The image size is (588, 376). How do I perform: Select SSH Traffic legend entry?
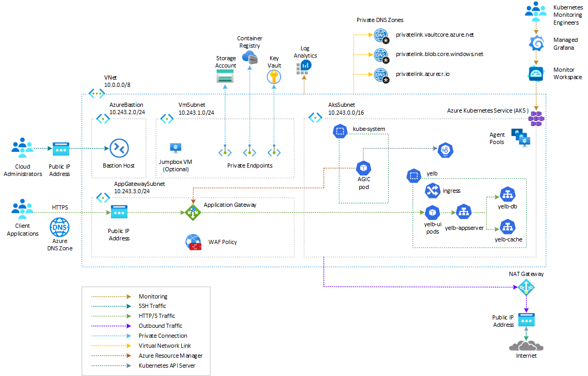coord(129,306)
